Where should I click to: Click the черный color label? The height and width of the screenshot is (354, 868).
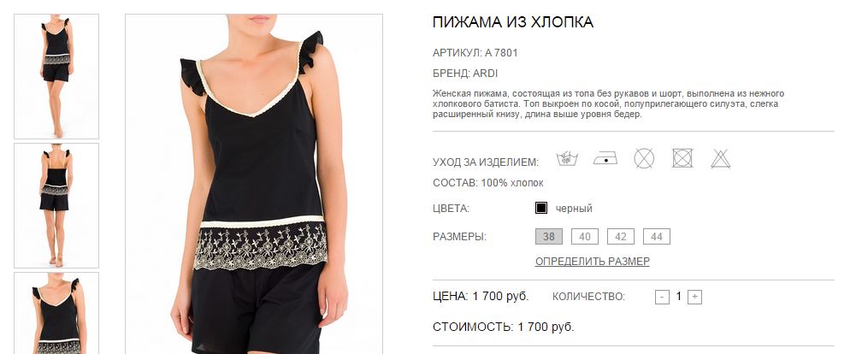[574, 209]
